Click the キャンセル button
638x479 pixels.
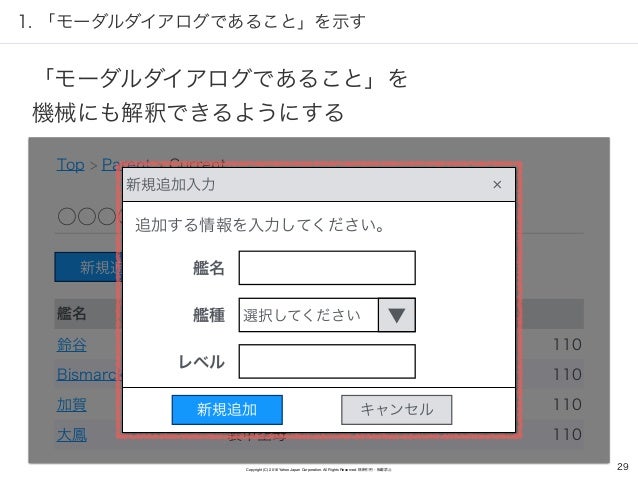click(x=396, y=409)
